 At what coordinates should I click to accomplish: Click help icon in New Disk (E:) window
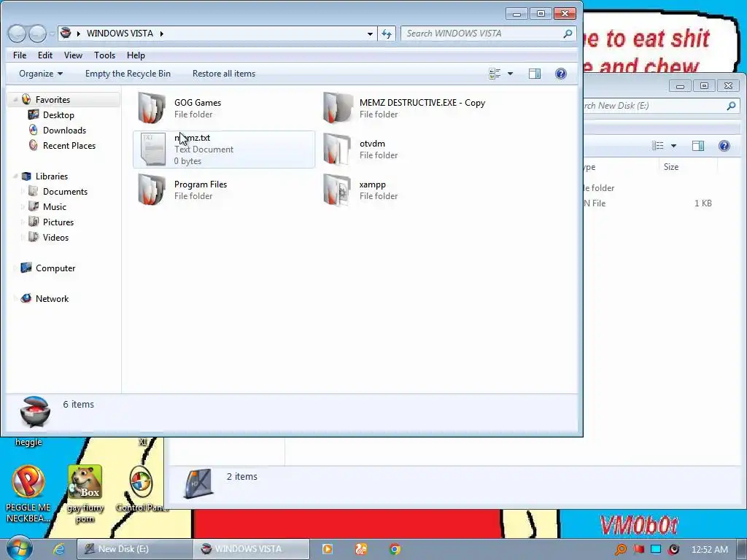coord(724,146)
